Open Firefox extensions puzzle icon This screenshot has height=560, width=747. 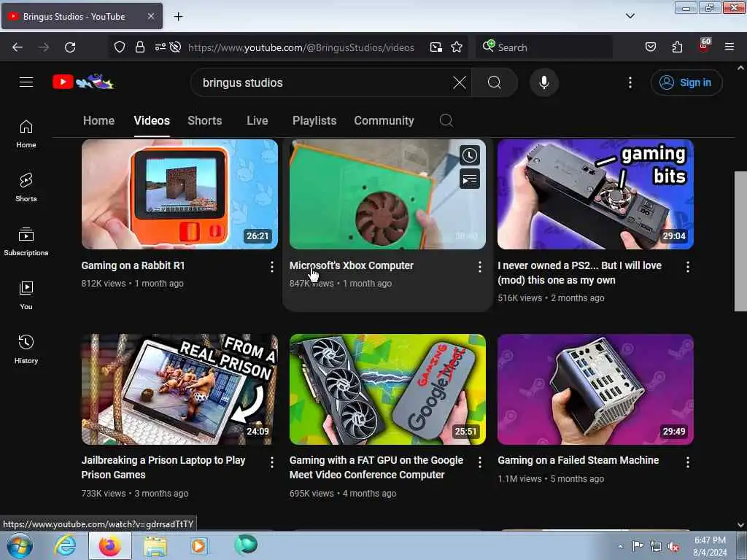(x=677, y=47)
